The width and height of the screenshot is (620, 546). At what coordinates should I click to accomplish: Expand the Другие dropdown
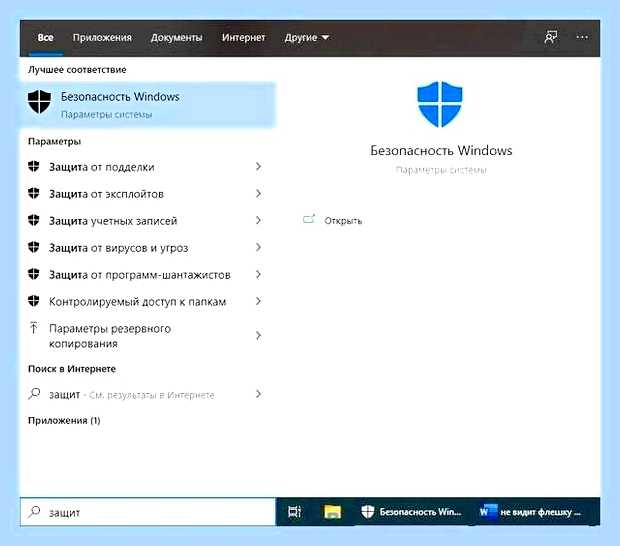pyautogui.click(x=306, y=38)
